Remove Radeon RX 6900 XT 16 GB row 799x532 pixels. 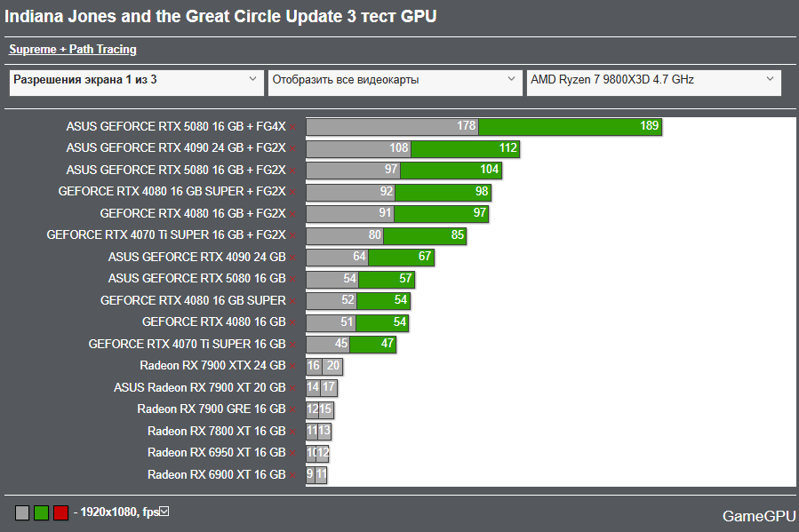click(292, 475)
